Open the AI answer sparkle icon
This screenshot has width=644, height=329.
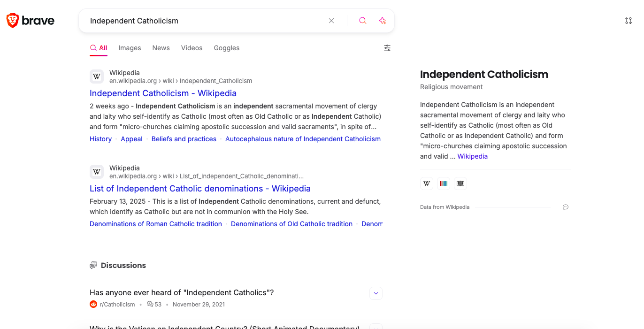(383, 21)
